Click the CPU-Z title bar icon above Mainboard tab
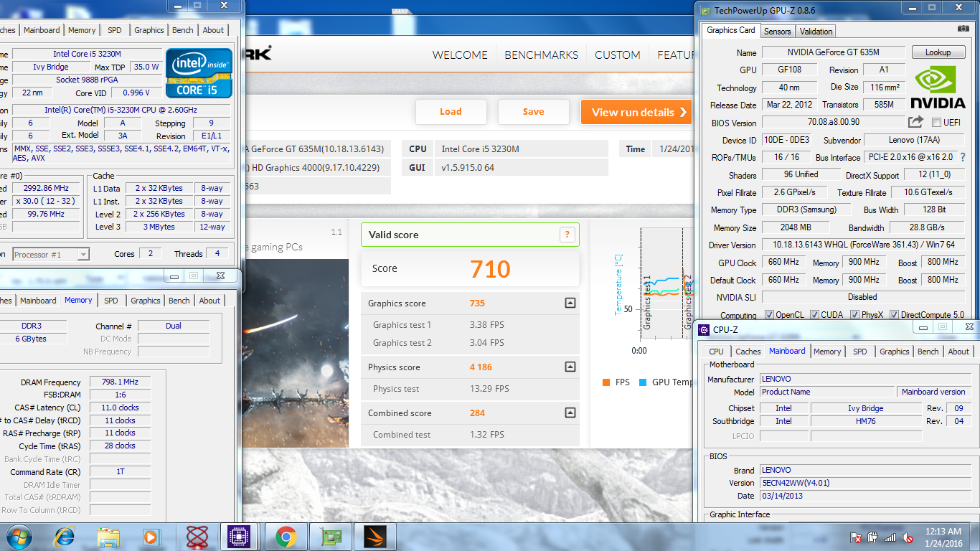The image size is (980, 551). pos(705,330)
